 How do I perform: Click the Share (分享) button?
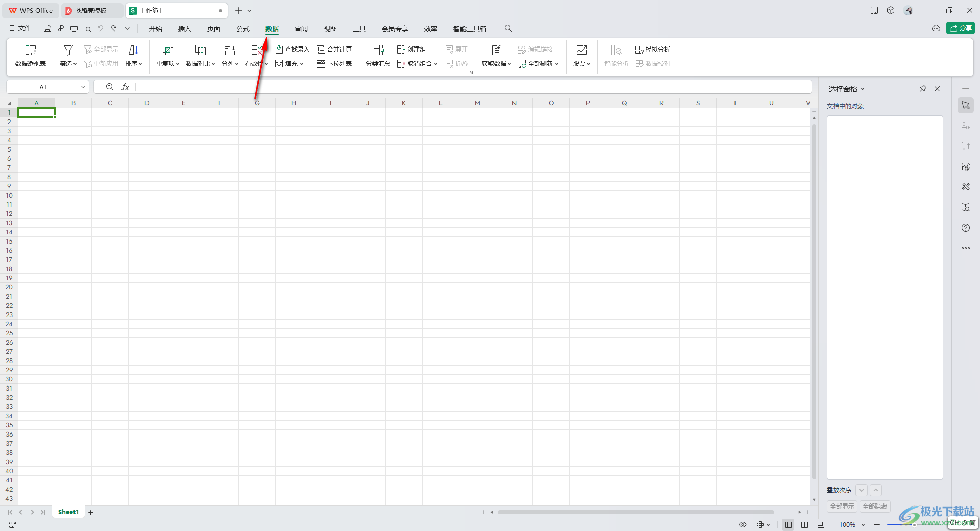(x=961, y=28)
